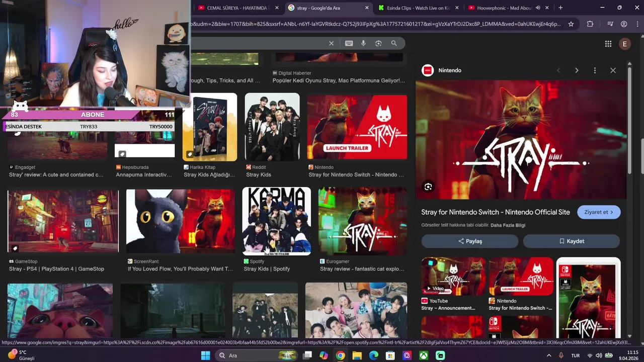
Task: Search by image with Google Lens
Action: tap(378, 43)
